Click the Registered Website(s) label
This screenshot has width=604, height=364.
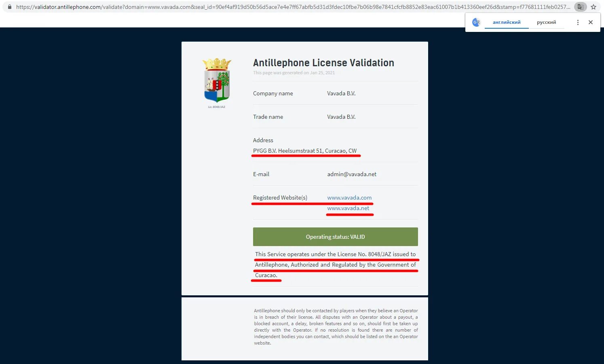click(x=280, y=198)
